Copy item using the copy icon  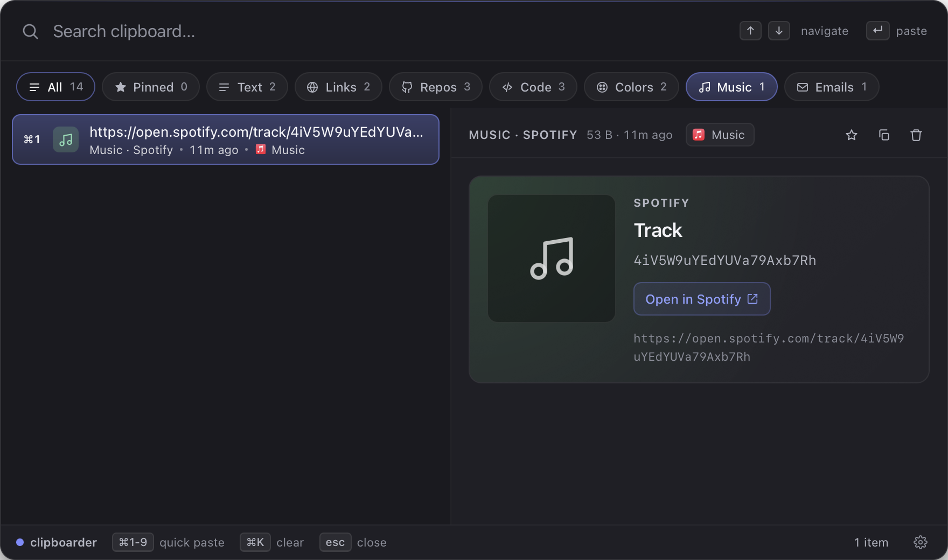coord(884,135)
